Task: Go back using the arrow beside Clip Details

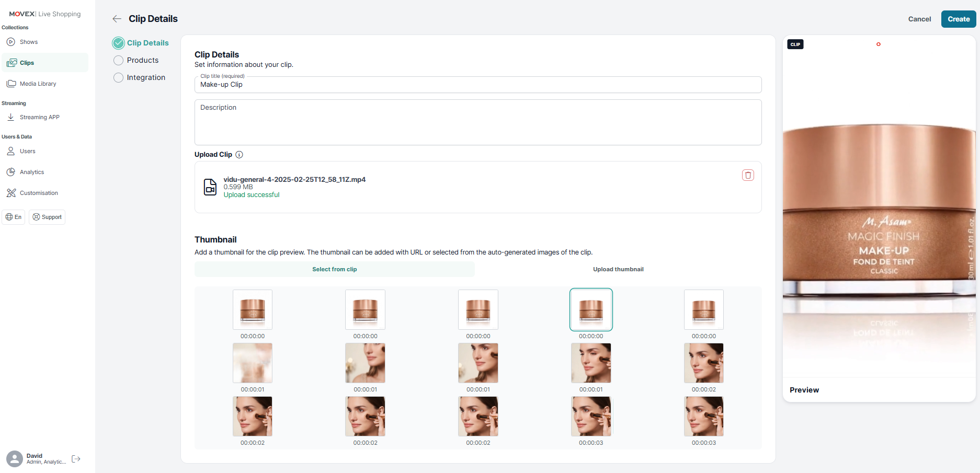Action: pos(117,19)
